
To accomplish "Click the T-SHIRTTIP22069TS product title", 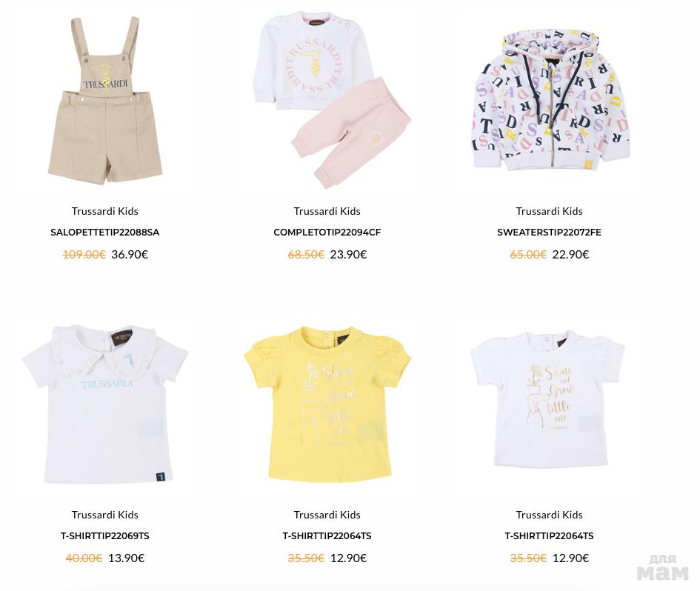I will (105, 535).
